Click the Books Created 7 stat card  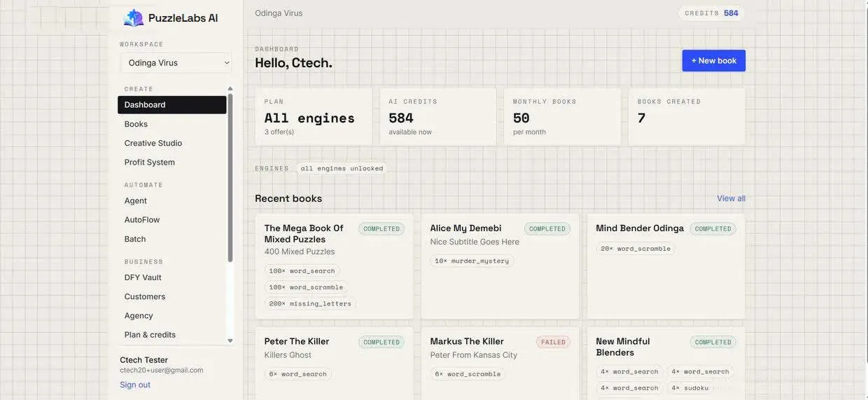687,116
